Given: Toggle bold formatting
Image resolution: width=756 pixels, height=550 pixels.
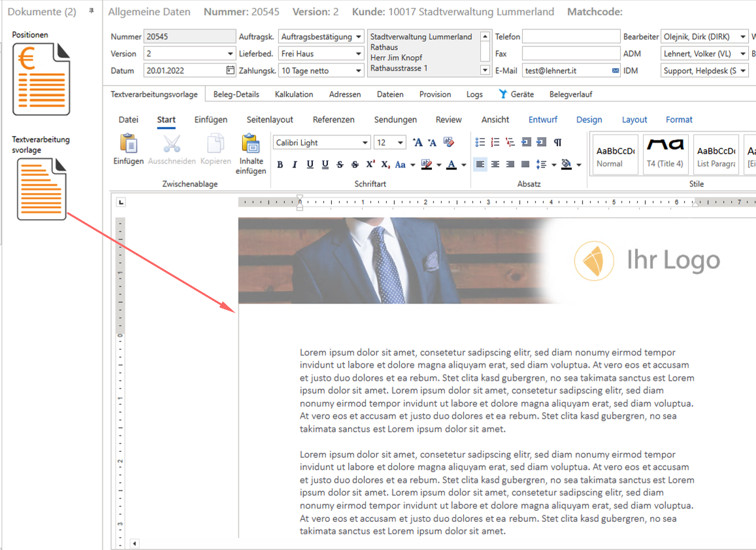Looking at the screenshot, I should coord(280,165).
